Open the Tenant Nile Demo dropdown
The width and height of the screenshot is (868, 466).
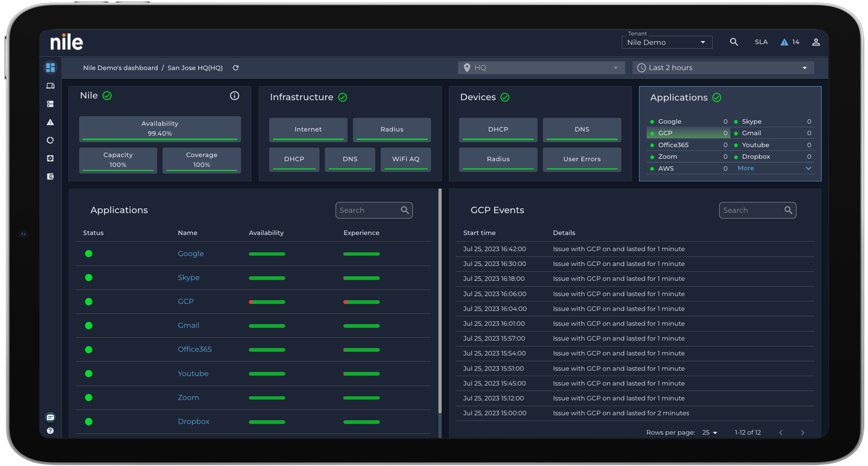667,43
